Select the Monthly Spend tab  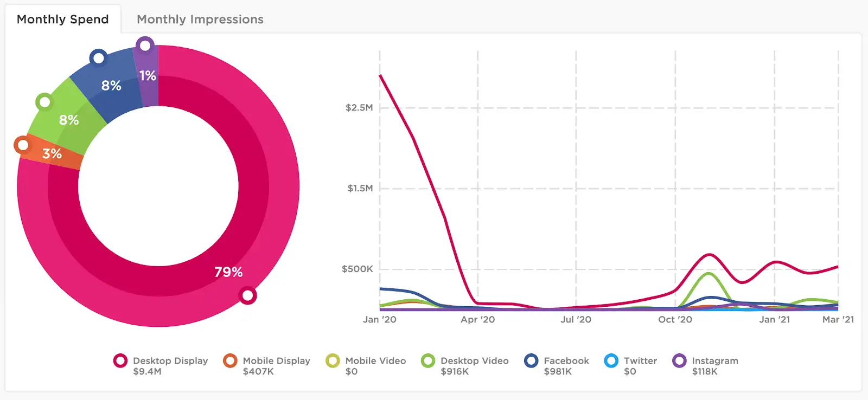coord(63,20)
